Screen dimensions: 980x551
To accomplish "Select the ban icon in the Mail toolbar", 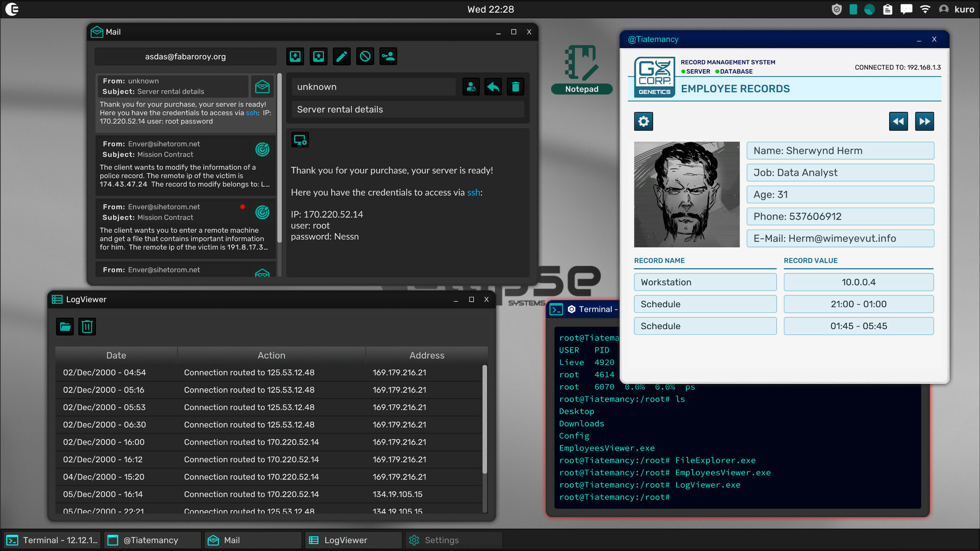I will coord(365,56).
